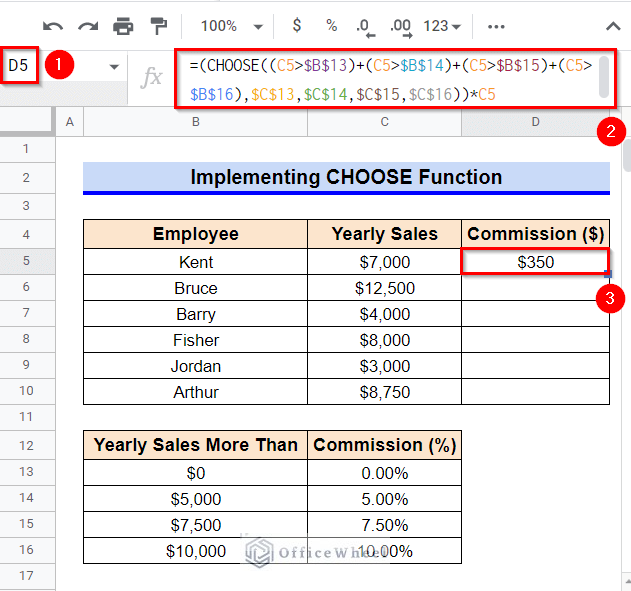This screenshot has height=591, width=631.
Task: Click the Kent employee cell
Action: coord(195,262)
